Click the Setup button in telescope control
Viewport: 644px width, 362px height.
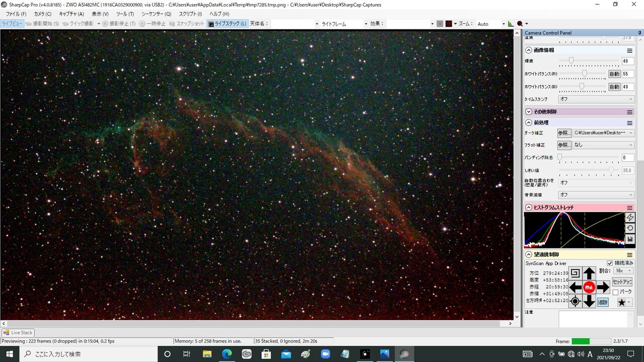tap(622, 282)
